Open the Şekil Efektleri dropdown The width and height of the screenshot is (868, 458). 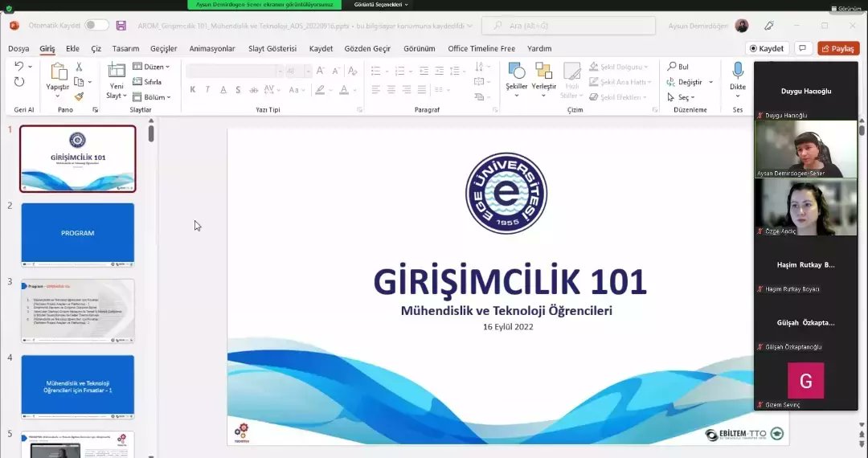point(618,96)
